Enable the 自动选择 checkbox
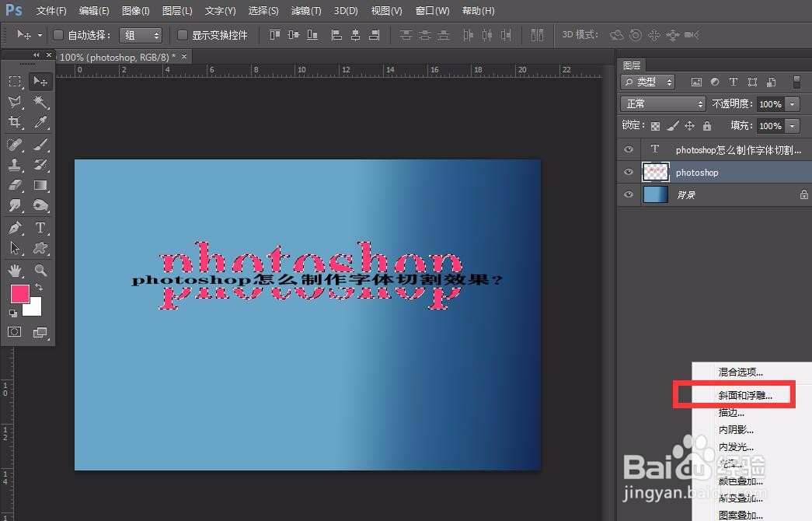The image size is (812, 521). [x=58, y=35]
